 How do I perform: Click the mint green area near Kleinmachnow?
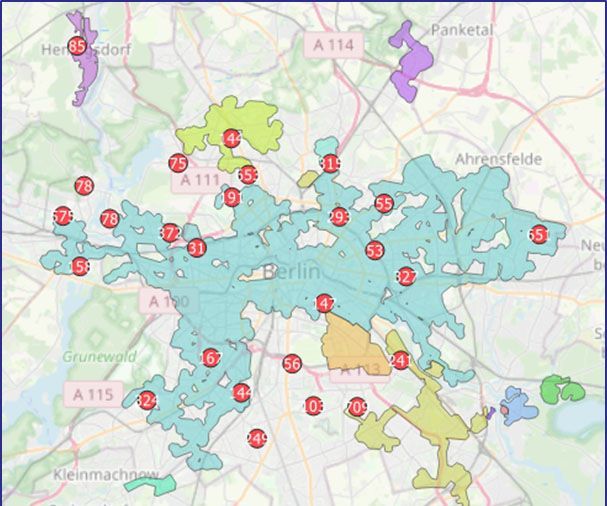click(x=151, y=484)
